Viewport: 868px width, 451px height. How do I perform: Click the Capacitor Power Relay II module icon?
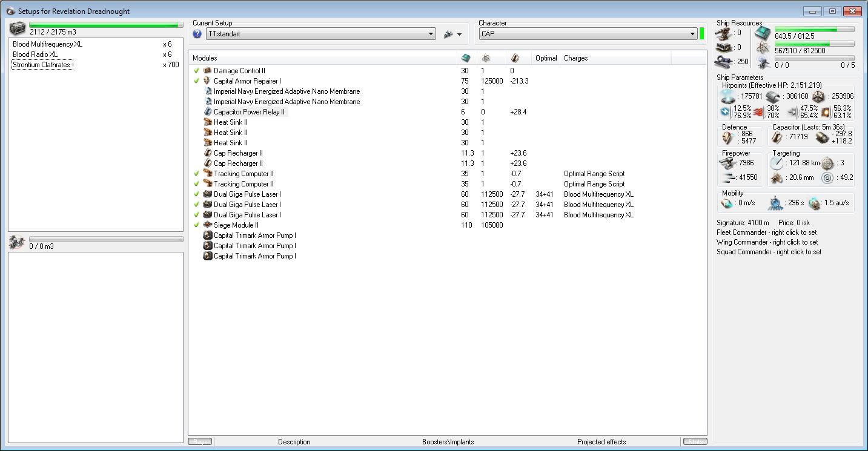click(207, 112)
